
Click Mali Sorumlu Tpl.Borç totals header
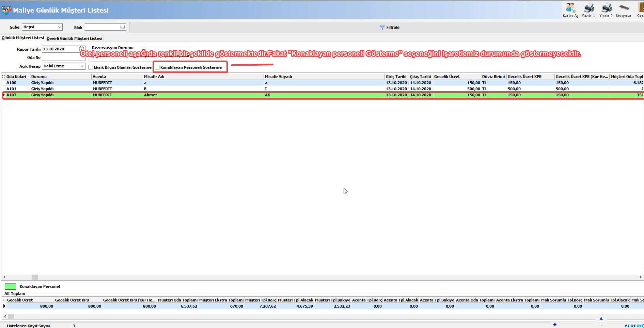click(x=562, y=300)
